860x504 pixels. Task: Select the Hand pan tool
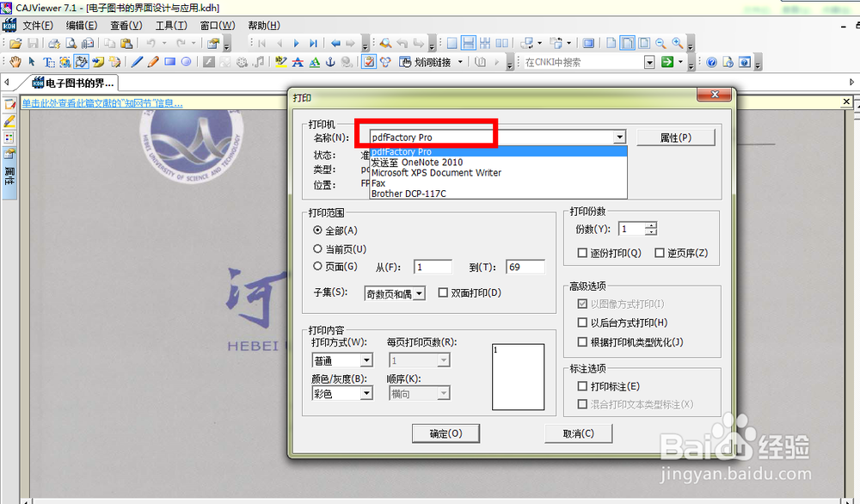15,62
